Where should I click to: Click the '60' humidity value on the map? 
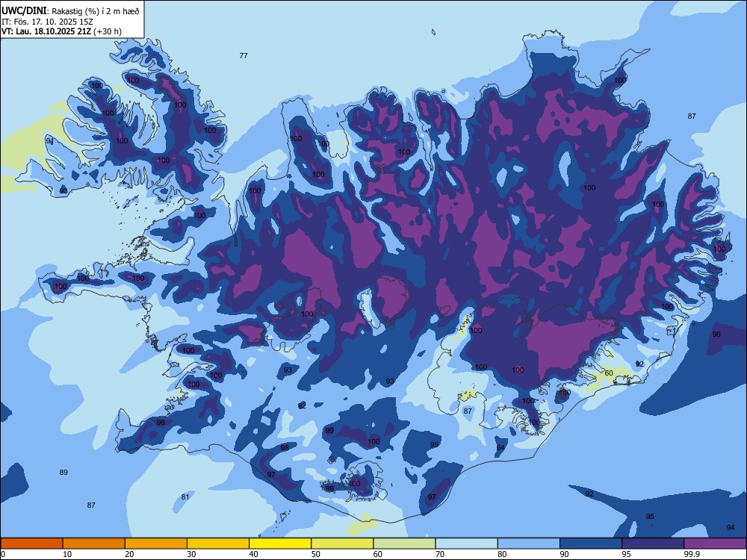(x=609, y=373)
